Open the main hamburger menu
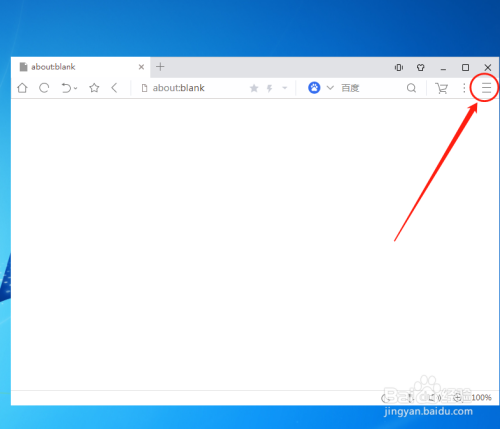 pyautogui.click(x=486, y=88)
